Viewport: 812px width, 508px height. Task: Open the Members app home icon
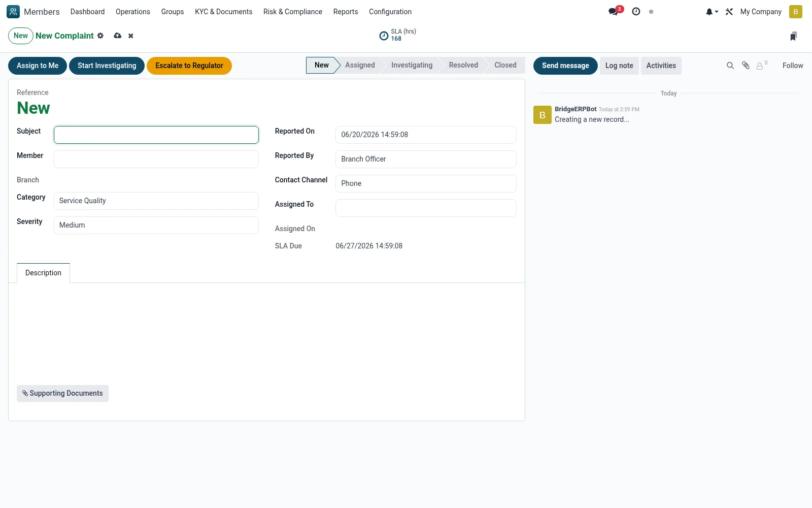[x=13, y=12]
